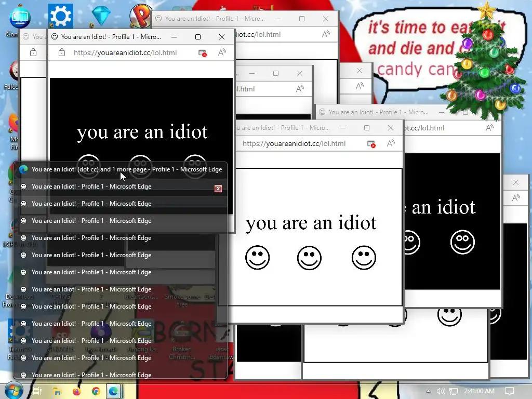532x399 pixels.
Task: Launch File Explorer from the taskbar
Action: [x=57, y=392]
